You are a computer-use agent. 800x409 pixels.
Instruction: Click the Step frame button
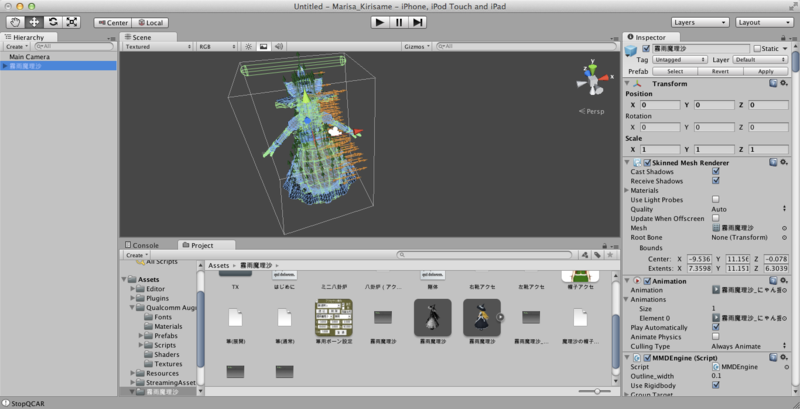[417, 22]
